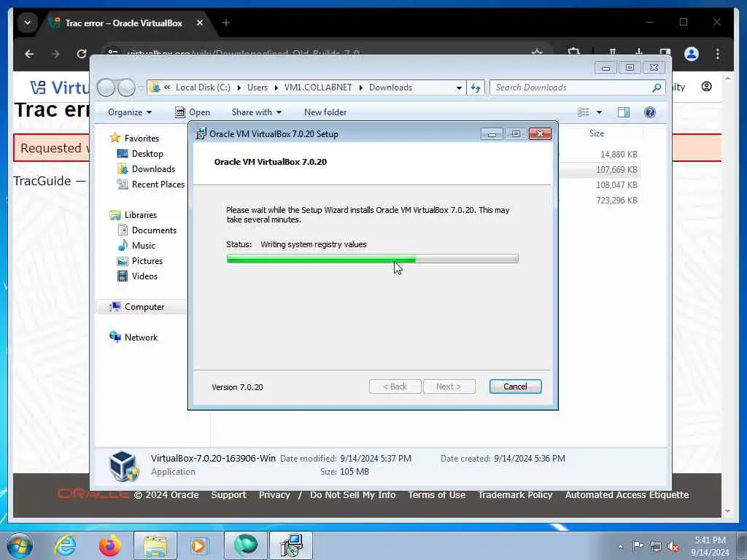This screenshot has width=747, height=560.
Task: Open the change view icon in Explorer
Action: point(583,112)
